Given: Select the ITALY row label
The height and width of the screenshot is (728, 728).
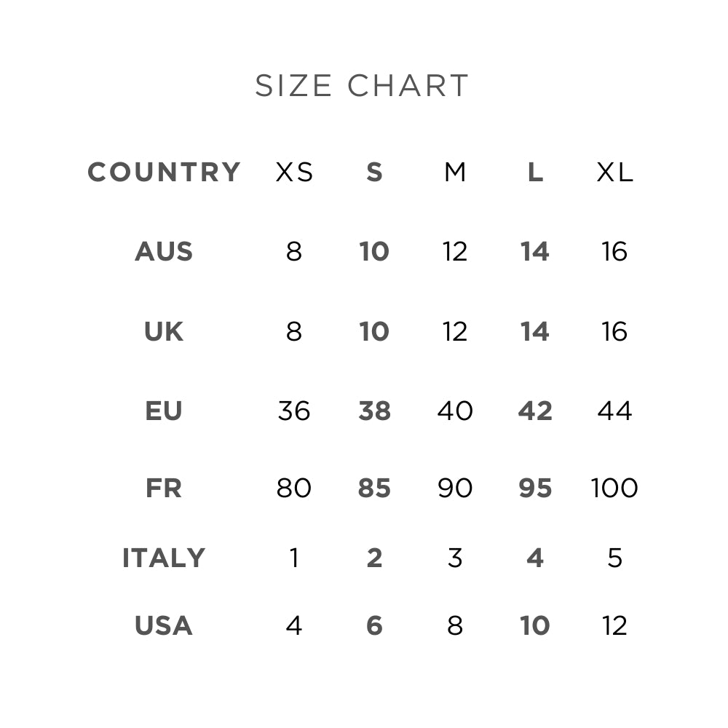Looking at the screenshot, I should point(164,558).
